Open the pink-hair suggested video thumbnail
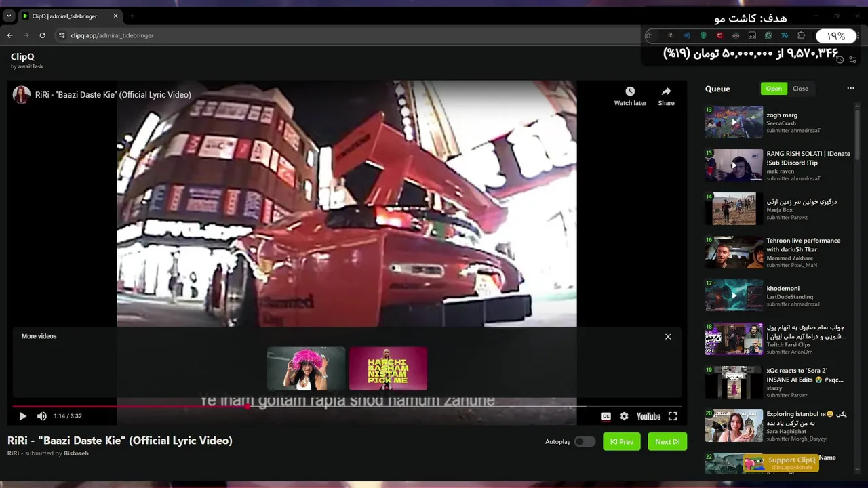868x488 pixels. pyautogui.click(x=306, y=369)
